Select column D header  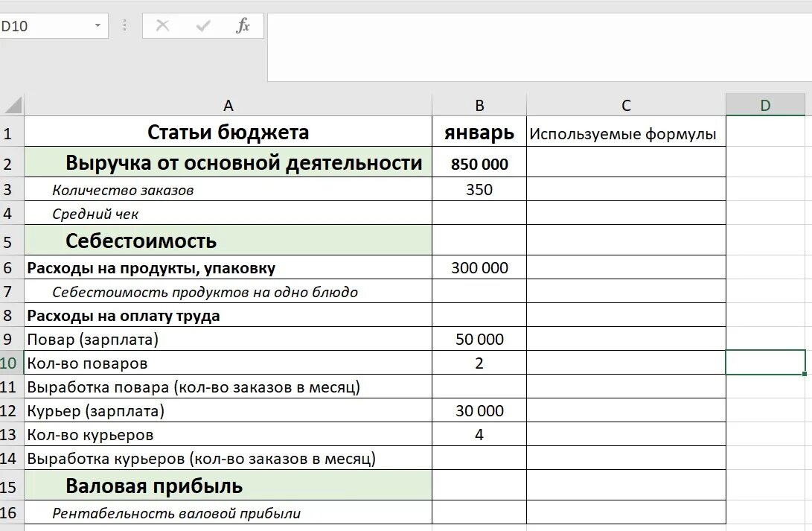pyautogui.click(x=765, y=105)
